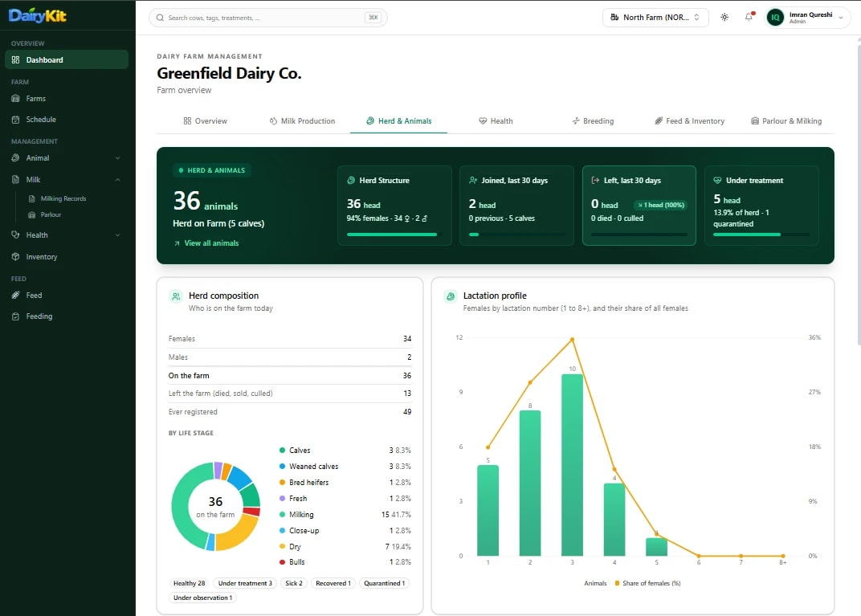This screenshot has width=861, height=616.
Task: Click the Herd composition card icon
Action: [176, 296]
